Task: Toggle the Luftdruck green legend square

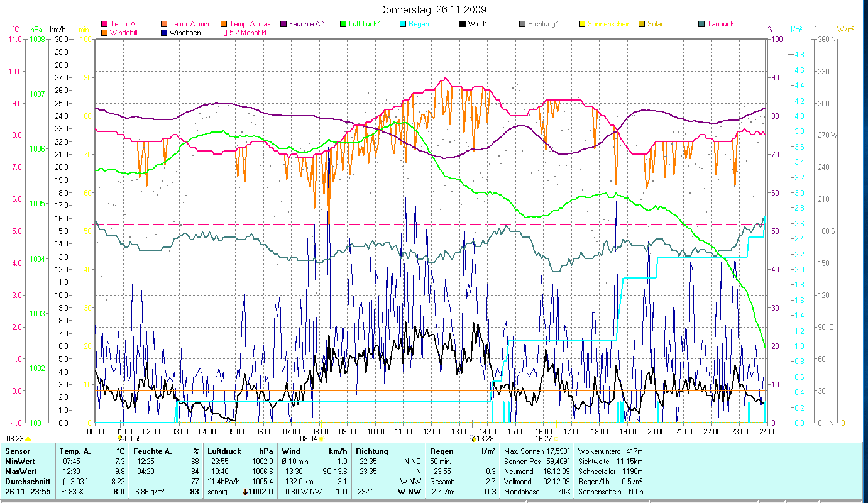Action: (343, 24)
